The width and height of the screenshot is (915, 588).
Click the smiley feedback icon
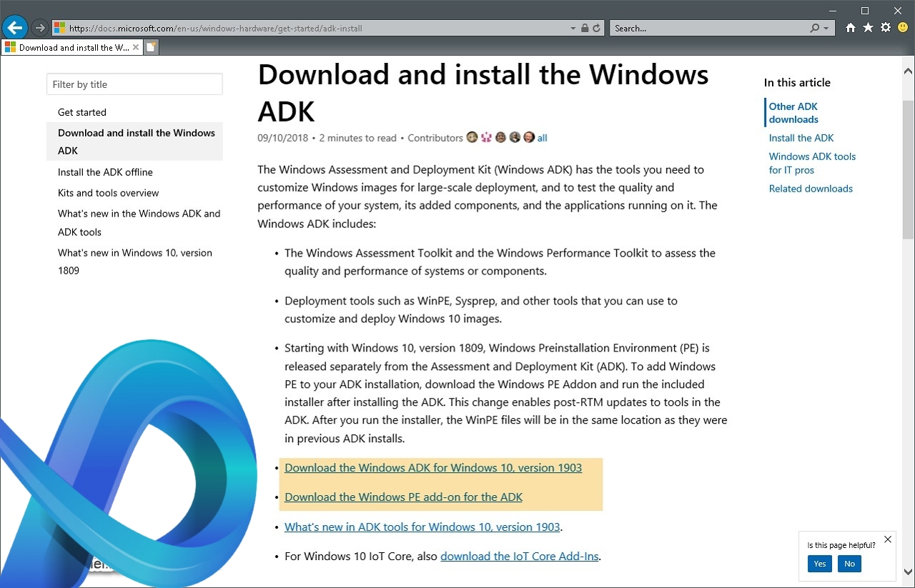point(903,28)
